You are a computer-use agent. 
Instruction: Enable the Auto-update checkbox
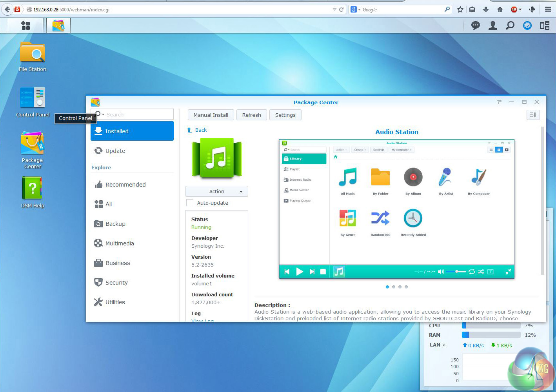coord(190,203)
